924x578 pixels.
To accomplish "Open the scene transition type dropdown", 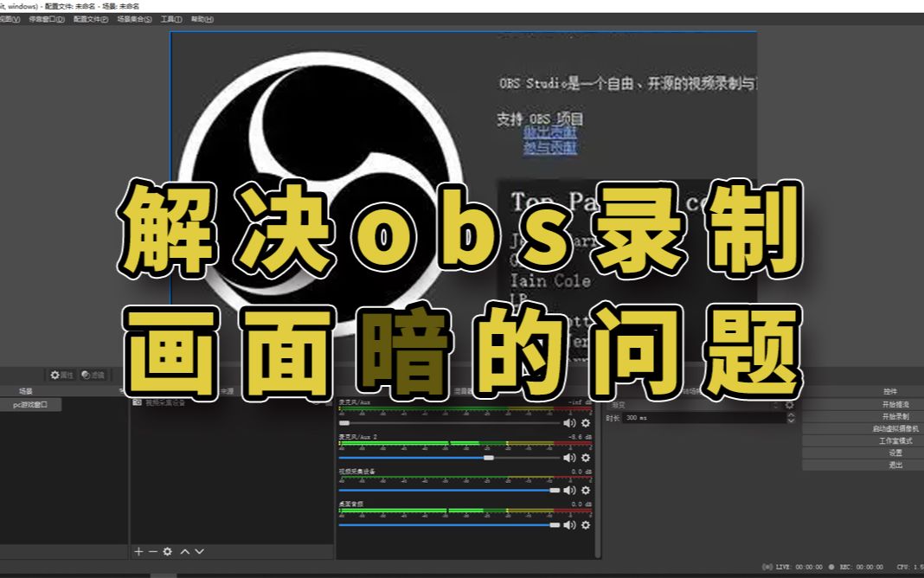I will (692, 405).
